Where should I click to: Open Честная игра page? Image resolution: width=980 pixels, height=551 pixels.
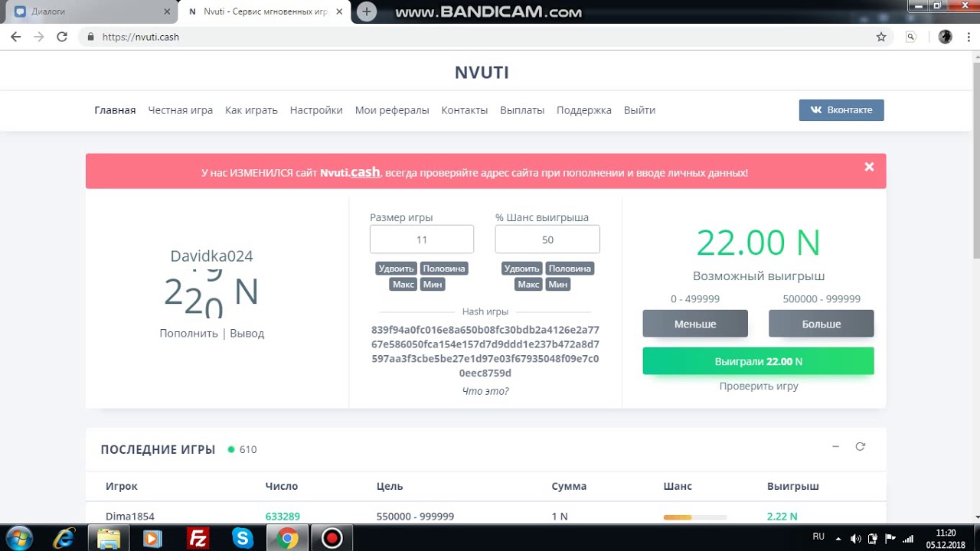pos(181,110)
